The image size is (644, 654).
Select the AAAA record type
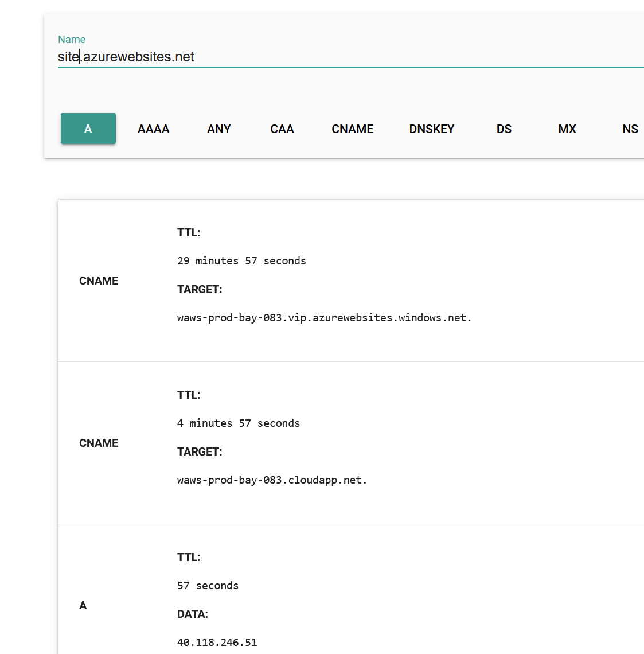[x=153, y=129]
